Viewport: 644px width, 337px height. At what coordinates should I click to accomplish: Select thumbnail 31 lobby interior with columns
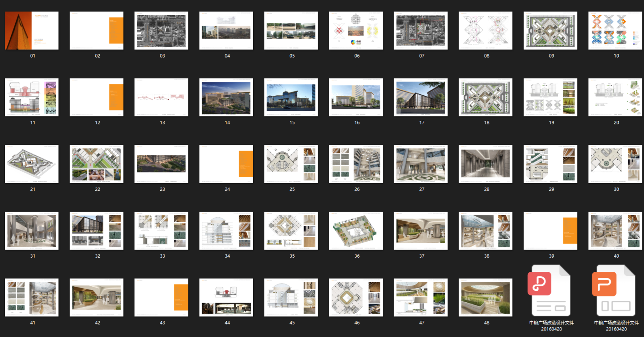point(32,231)
